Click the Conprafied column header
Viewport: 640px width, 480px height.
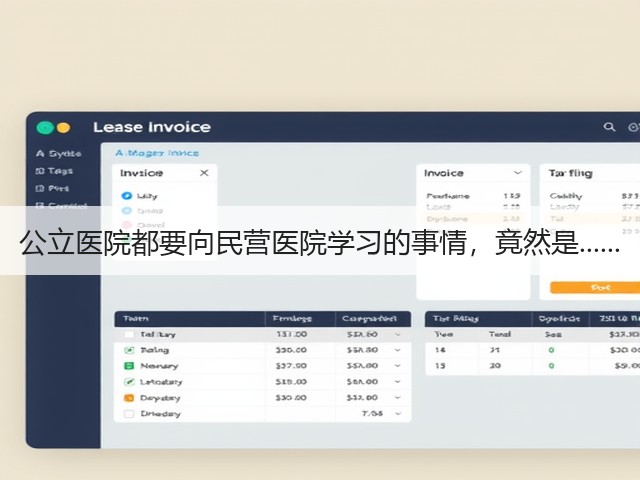[x=369, y=318]
